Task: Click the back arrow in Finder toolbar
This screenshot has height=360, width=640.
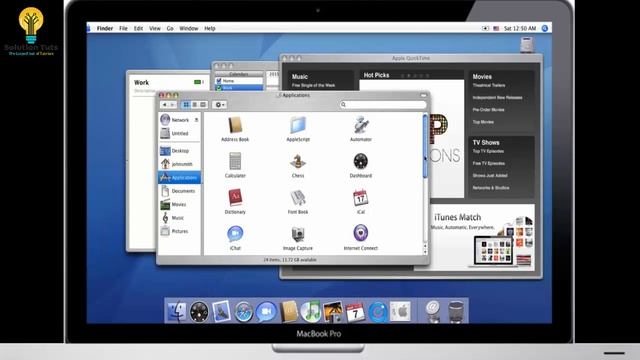Action: click(x=164, y=105)
